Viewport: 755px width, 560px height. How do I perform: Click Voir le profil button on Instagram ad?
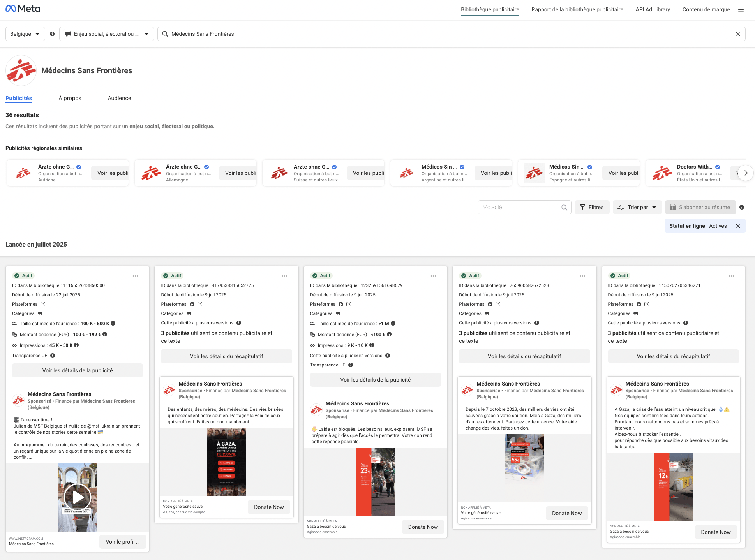(123, 542)
